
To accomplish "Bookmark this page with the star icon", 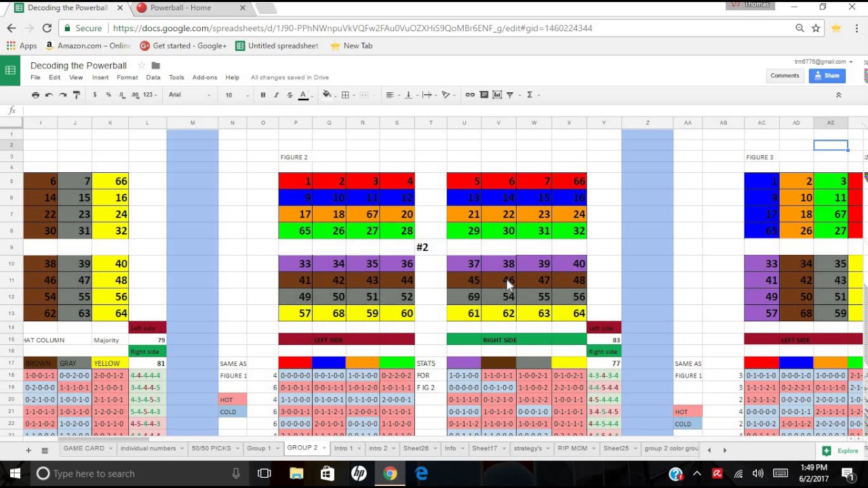I will tap(816, 28).
